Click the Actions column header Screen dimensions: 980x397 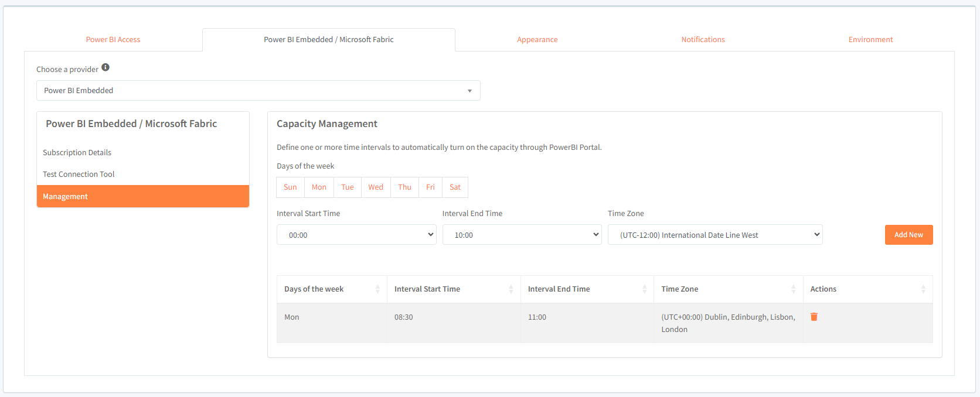pos(868,289)
